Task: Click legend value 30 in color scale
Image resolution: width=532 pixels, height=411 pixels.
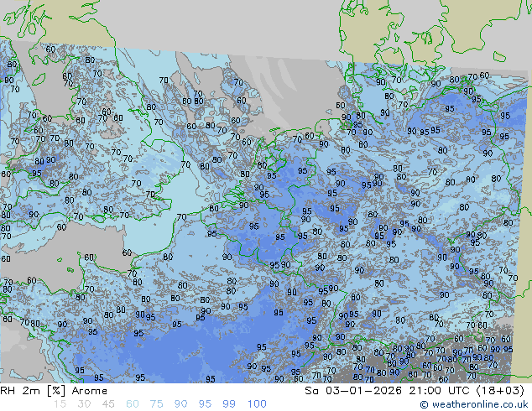Action: (84, 404)
